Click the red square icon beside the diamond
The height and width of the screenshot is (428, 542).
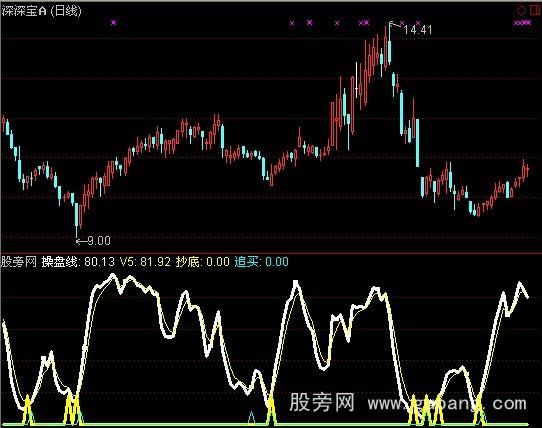[534, 11]
